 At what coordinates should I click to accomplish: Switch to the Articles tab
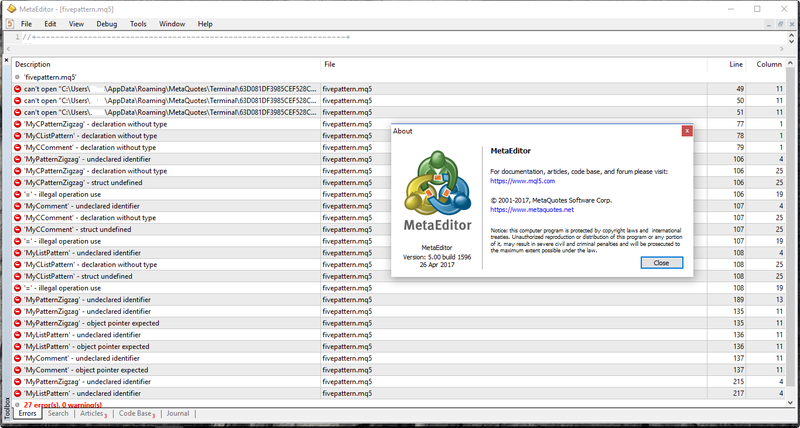(x=92, y=414)
